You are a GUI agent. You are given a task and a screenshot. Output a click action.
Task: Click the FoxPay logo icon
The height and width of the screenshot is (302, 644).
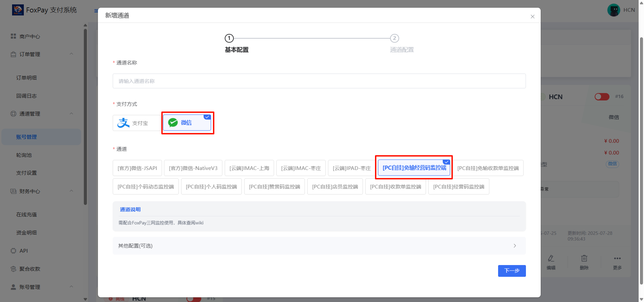[18, 10]
